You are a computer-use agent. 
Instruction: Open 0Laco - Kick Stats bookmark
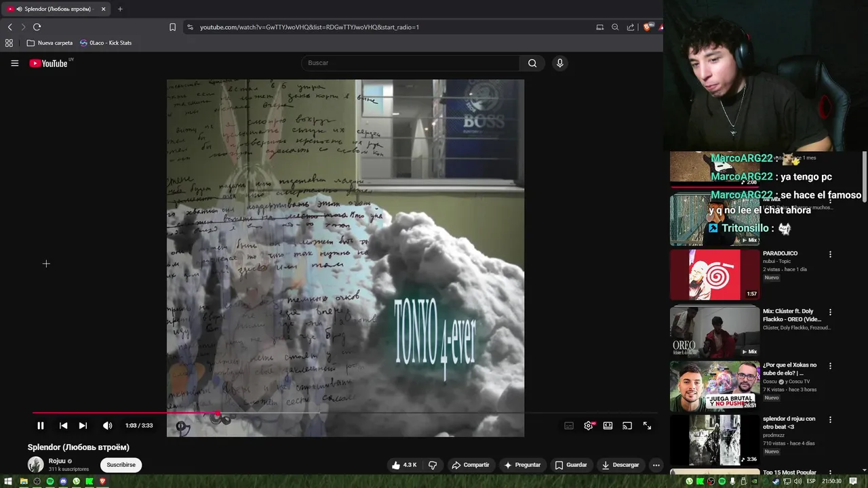pos(106,43)
